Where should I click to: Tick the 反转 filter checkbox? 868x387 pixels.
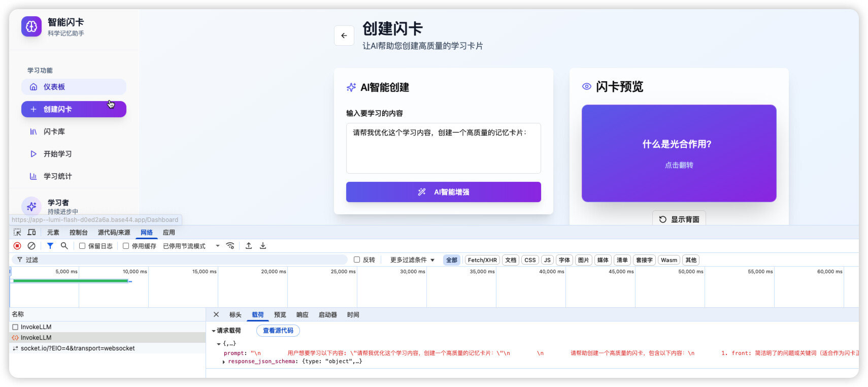357,260
